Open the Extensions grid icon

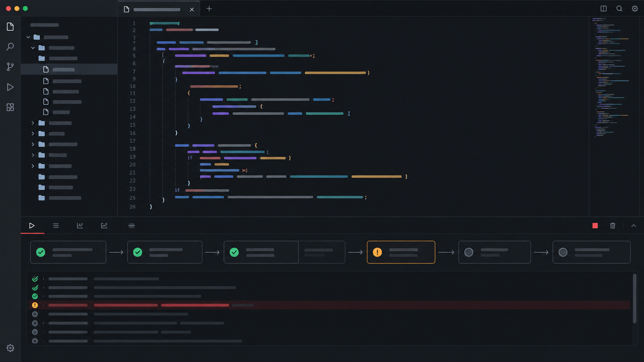(x=10, y=107)
